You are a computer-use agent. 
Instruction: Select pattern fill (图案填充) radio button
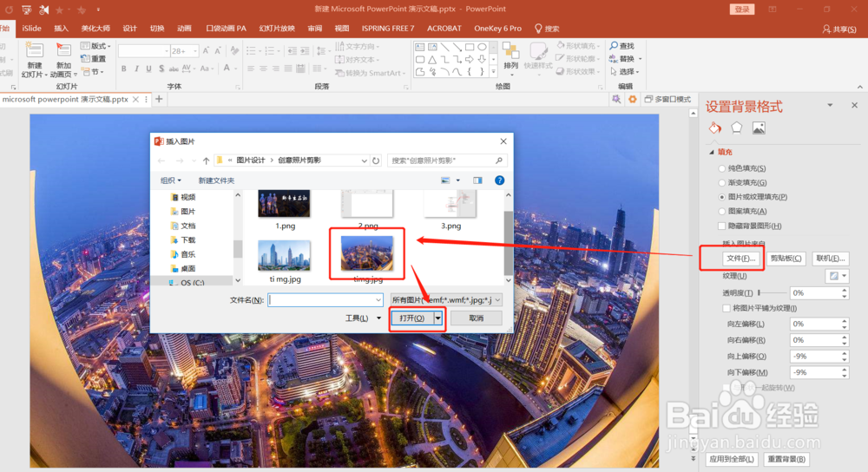721,212
